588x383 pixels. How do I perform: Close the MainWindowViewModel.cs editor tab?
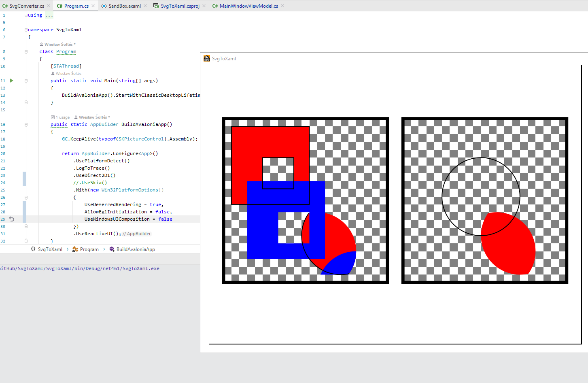282,6
